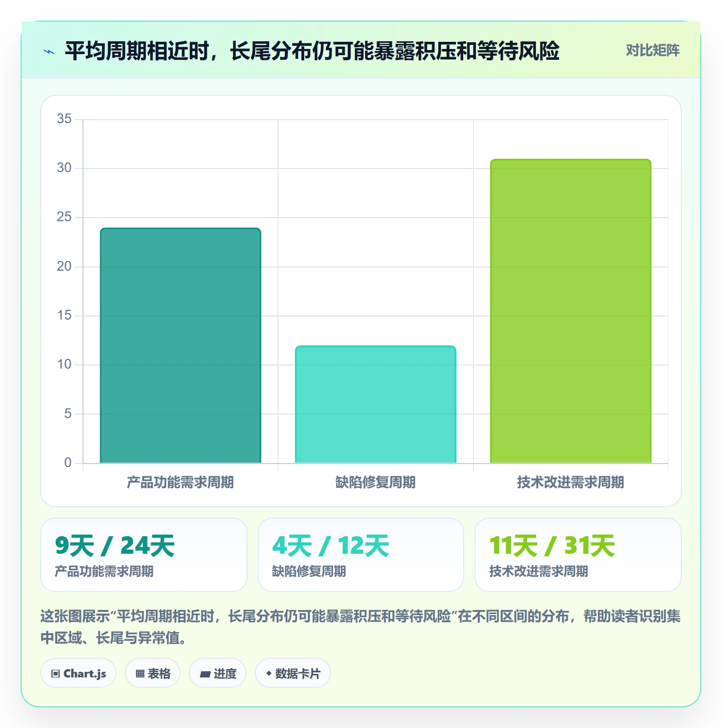Click the dark teal 产品功能需求周期 bar

(x=180, y=345)
